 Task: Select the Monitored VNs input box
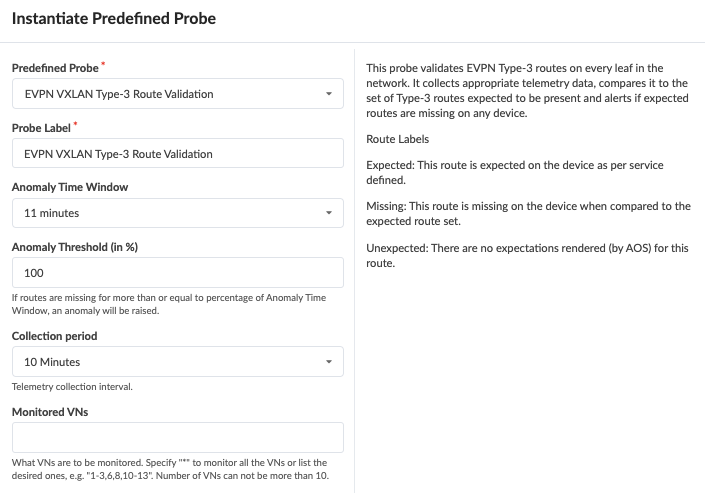click(x=178, y=437)
